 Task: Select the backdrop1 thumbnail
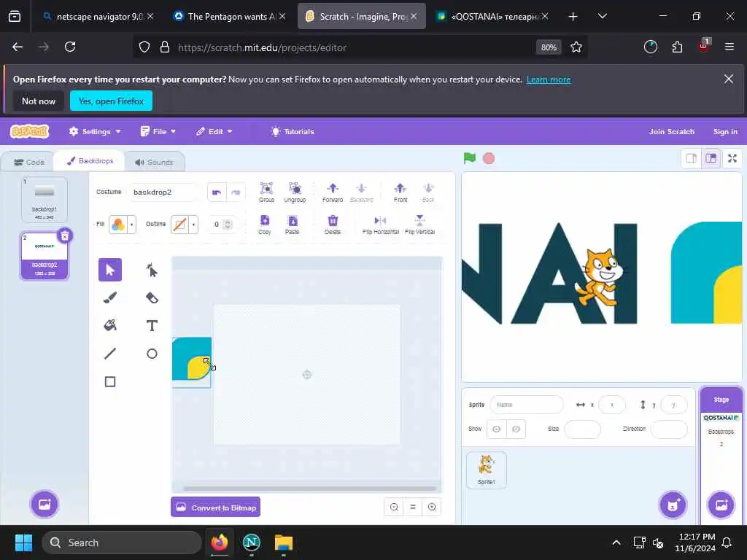click(x=44, y=200)
